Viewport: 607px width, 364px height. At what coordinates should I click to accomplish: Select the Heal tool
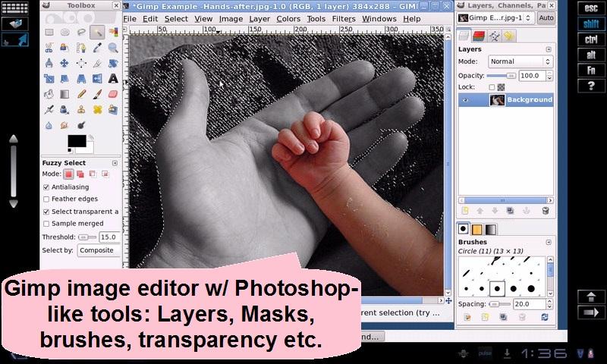point(97,109)
